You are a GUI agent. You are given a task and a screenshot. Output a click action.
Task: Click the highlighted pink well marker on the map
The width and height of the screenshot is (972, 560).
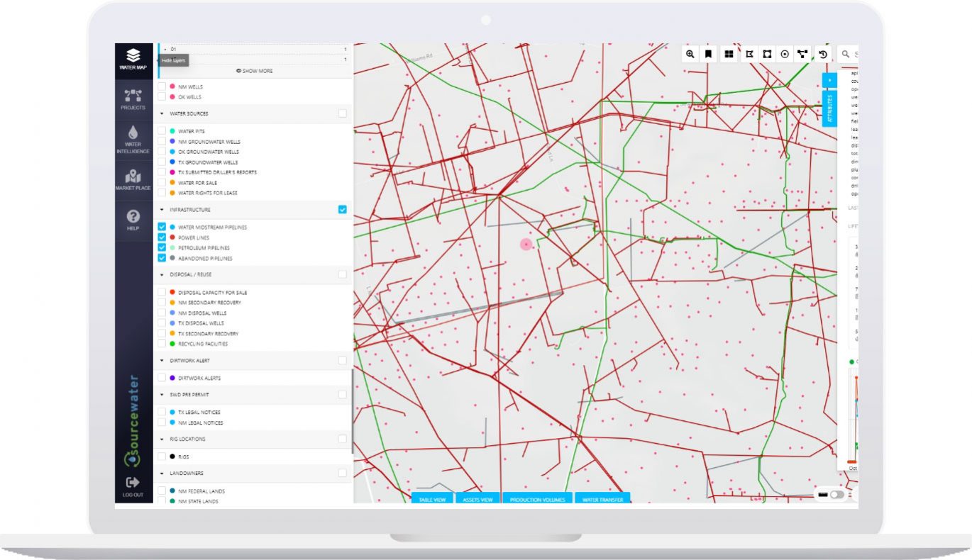[526, 244]
